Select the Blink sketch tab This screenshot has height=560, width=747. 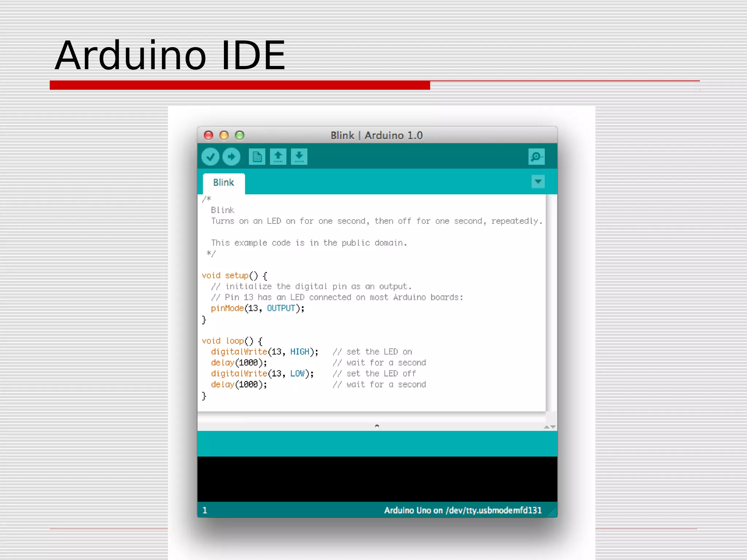click(x=224, y=183)
